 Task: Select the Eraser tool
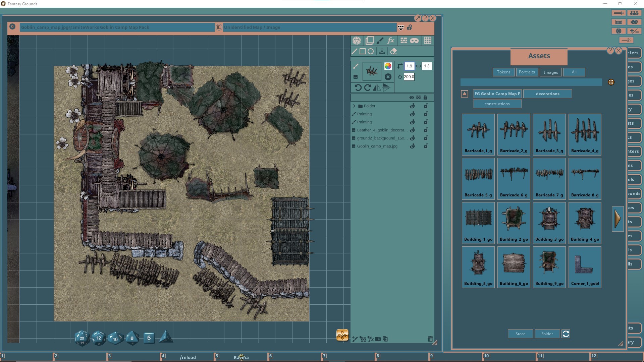[394, 51]
